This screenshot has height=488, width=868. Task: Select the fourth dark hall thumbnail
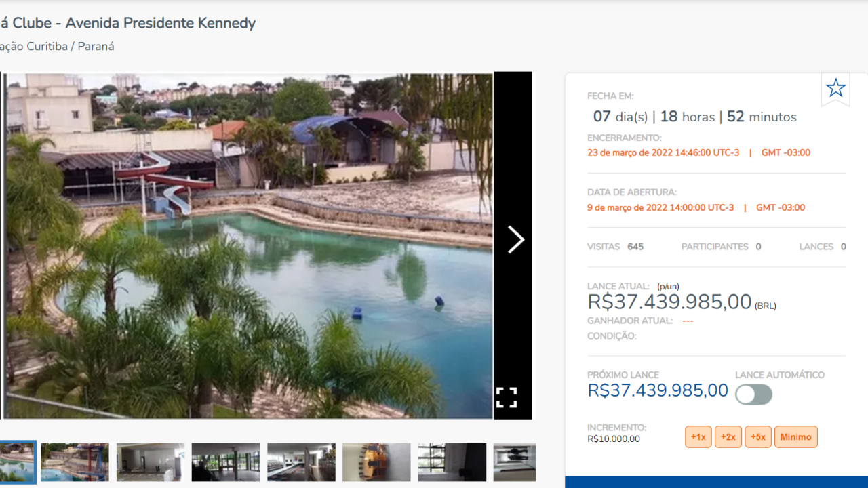pyautogui.click(x=226, y=462)
